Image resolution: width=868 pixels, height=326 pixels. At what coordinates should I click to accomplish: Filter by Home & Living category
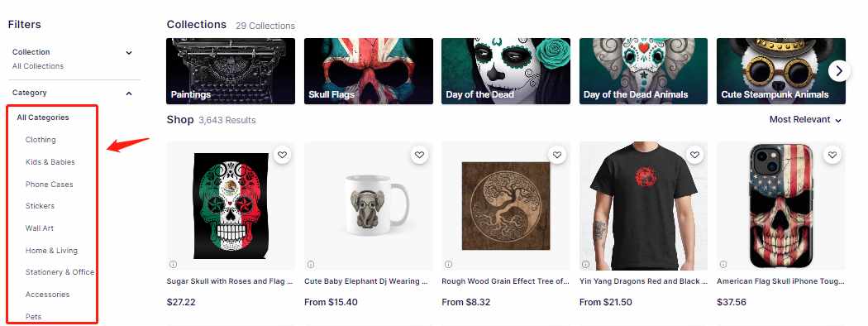[51, 251]
